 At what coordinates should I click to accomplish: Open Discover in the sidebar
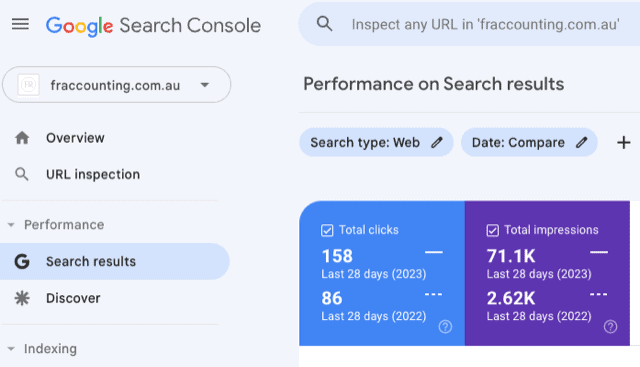73,298
